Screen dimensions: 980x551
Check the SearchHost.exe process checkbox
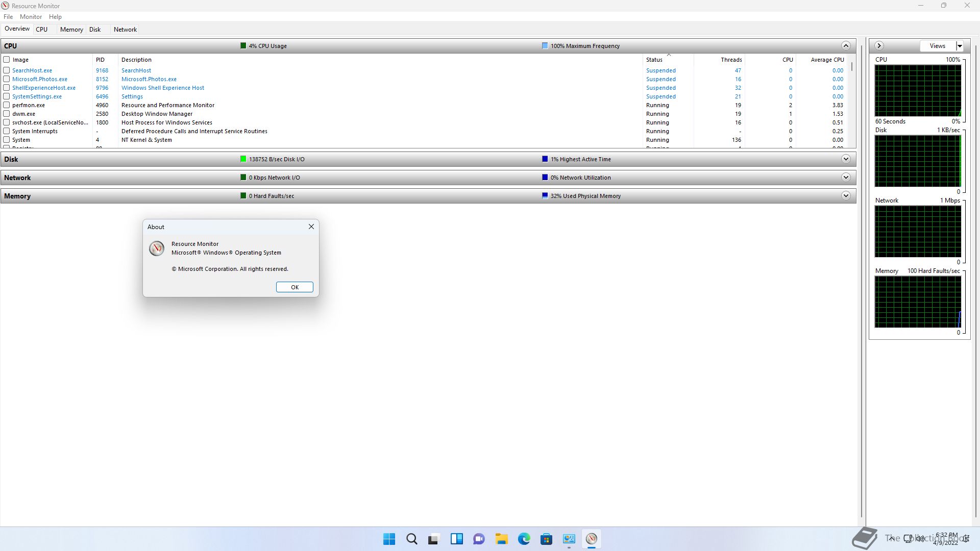click(7, 70)
